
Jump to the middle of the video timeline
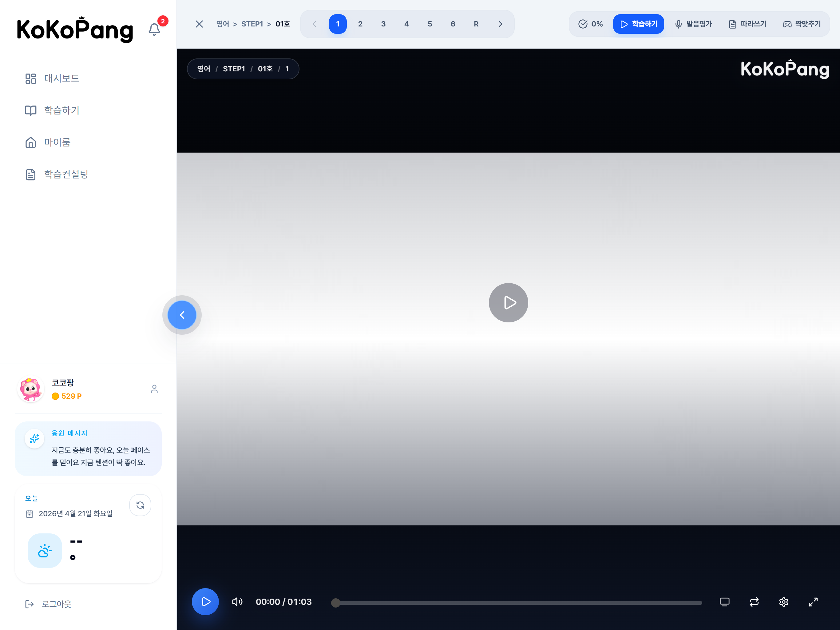pyautogui.click(x=517, y=603)
